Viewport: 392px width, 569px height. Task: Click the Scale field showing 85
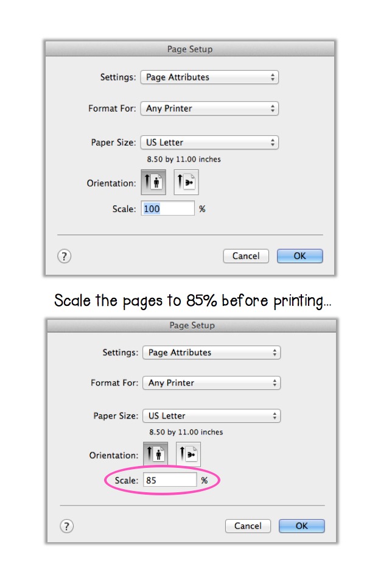[170, 479]
